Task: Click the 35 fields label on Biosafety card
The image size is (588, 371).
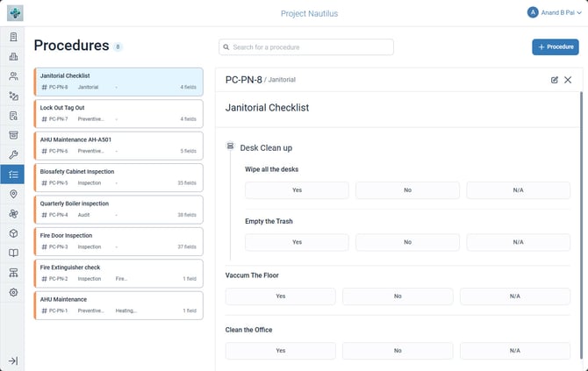Action: tap(187, 183)
